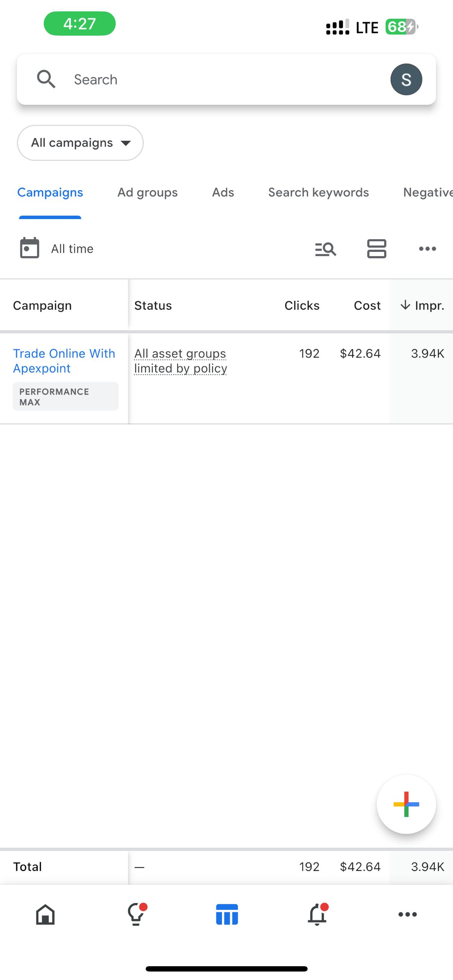Sort by the Impr. column header
The height and width of the screenshot is (980, 453).
422,305
